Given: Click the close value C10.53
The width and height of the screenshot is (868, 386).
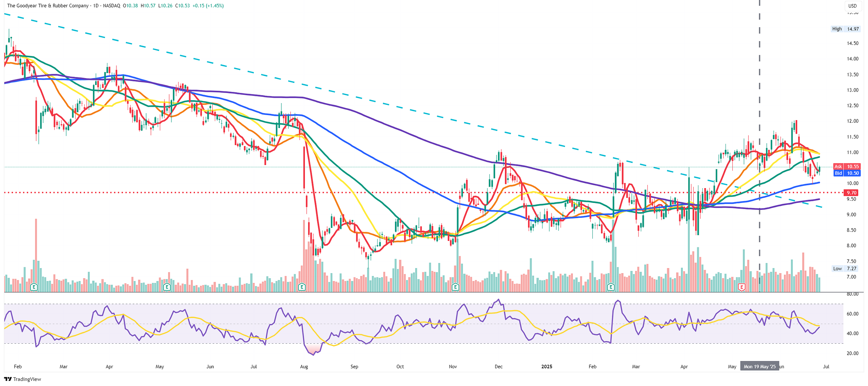Looking at the screenshot, I should [182, 6].
